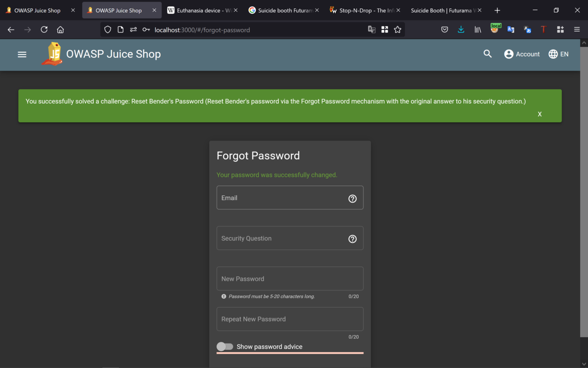Image resolution: width=588 pixels, height=368 pixels.
Task: Open the EN language selector
Action: click(x=559, y=54)
